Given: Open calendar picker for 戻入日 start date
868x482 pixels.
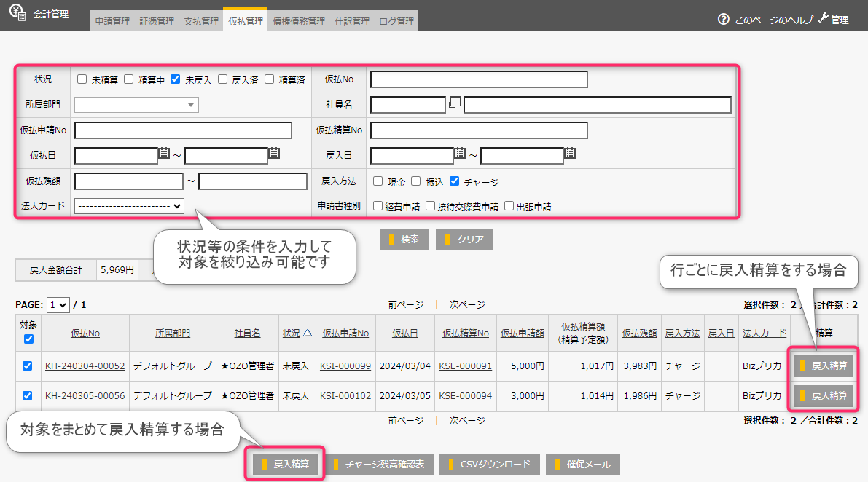Looking at the screenshot, I should 460,153.
